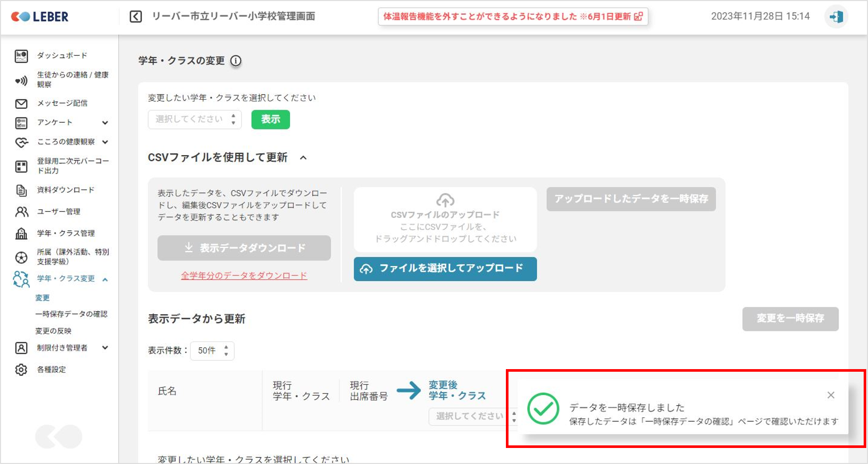Open 登録用二次元バーコード出力 QR icon

pyautogui.click(x=21, y=166)
